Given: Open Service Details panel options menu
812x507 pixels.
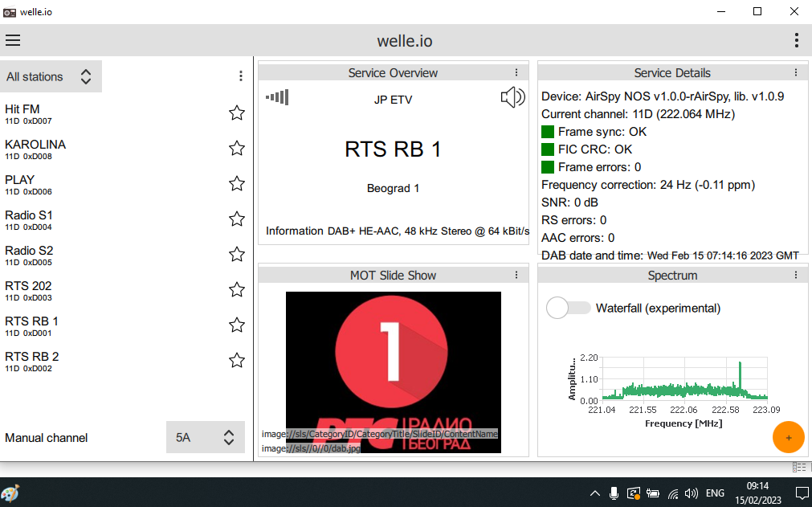Looking at the screenshot, I should [796, 72].
